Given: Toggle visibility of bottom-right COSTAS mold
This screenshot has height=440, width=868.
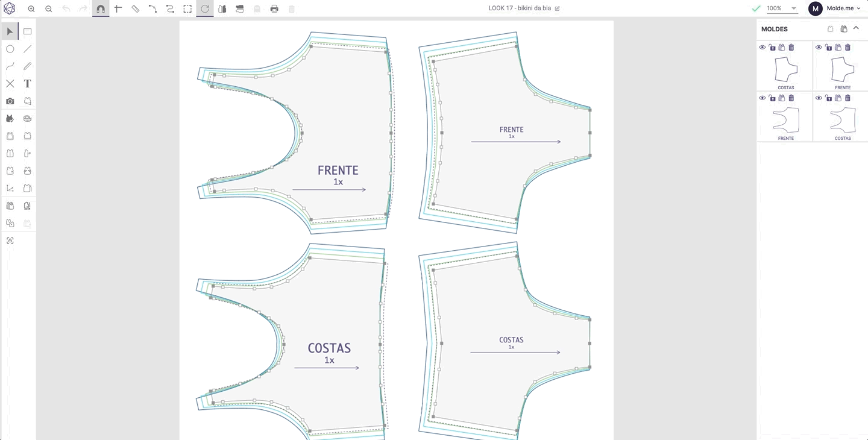Looking at the screenshot, I should pyautogui.click(x=819, y=98).
